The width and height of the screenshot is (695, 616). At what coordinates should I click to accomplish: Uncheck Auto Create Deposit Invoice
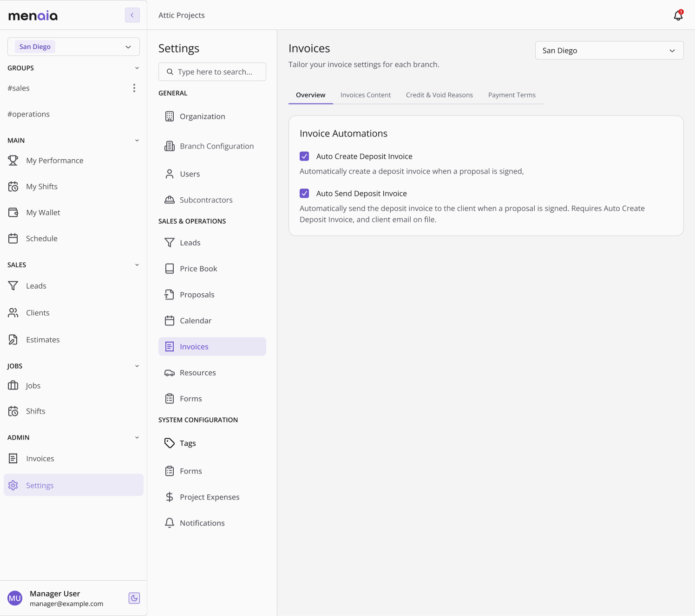304,156
